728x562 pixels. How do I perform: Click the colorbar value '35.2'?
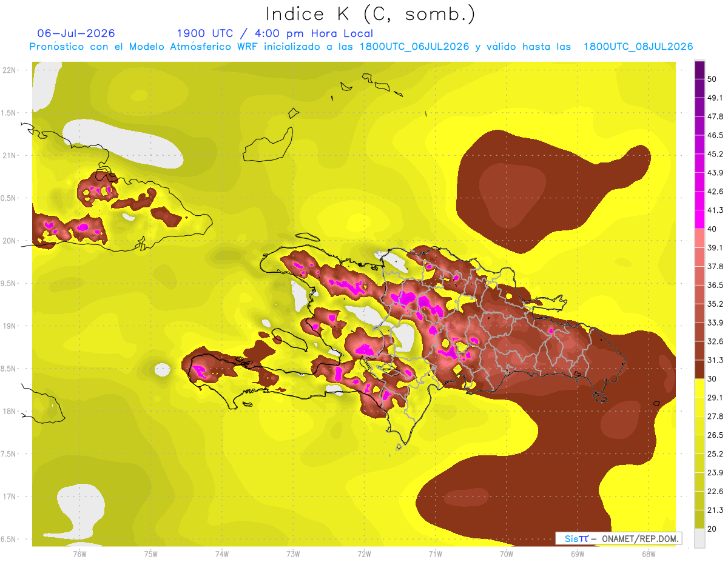click(x=715, y=304)
